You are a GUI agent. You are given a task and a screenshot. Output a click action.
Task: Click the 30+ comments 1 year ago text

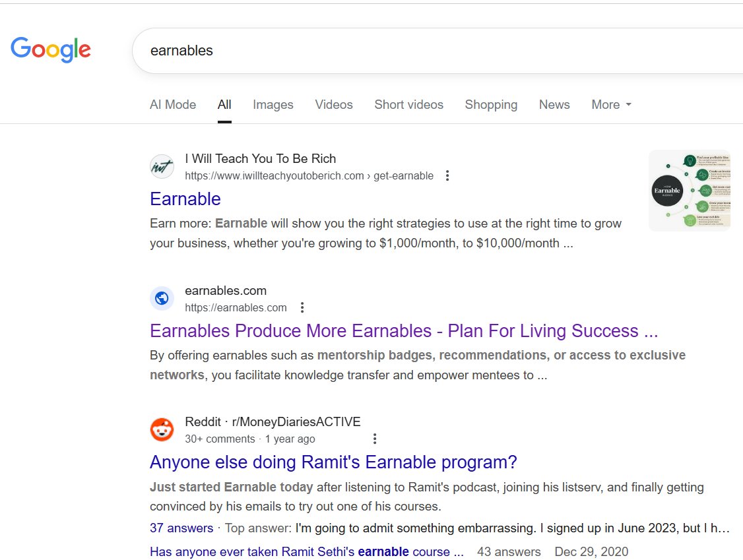pos(249,439)
